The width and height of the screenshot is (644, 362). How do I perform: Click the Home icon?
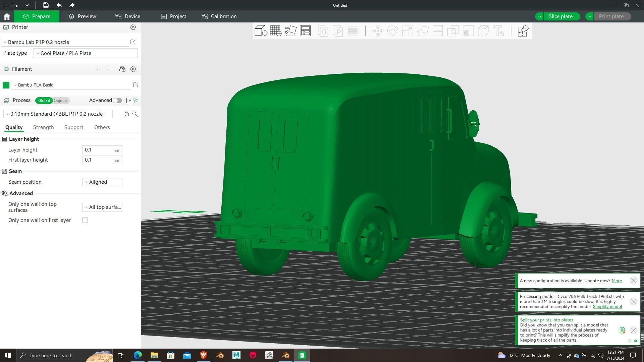(x=7, y=16)
